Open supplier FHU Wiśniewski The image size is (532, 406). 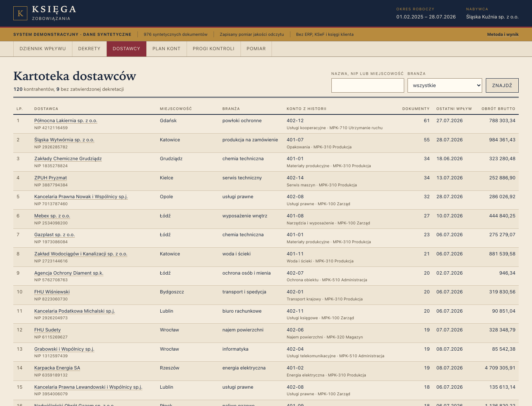pos(52,292)
